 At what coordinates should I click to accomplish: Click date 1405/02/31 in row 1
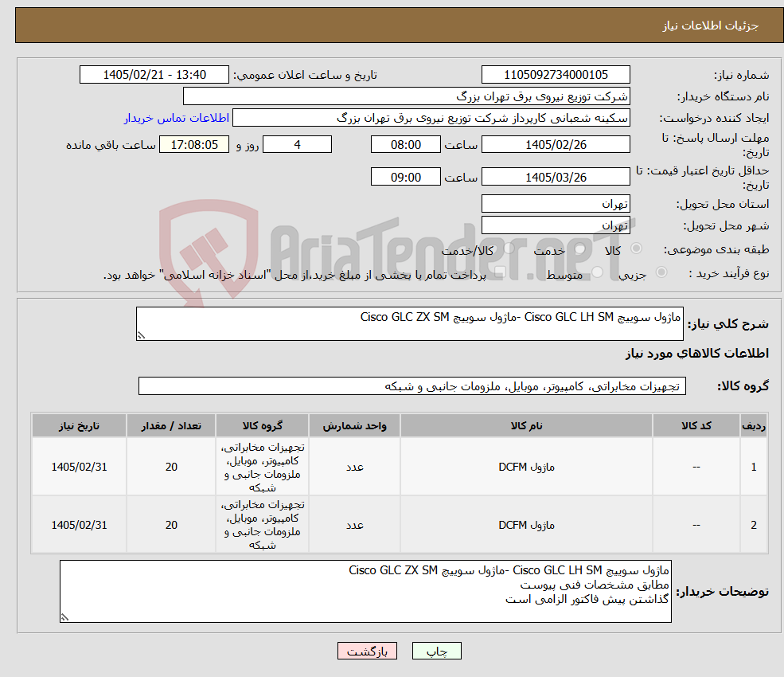coord(79,467)
